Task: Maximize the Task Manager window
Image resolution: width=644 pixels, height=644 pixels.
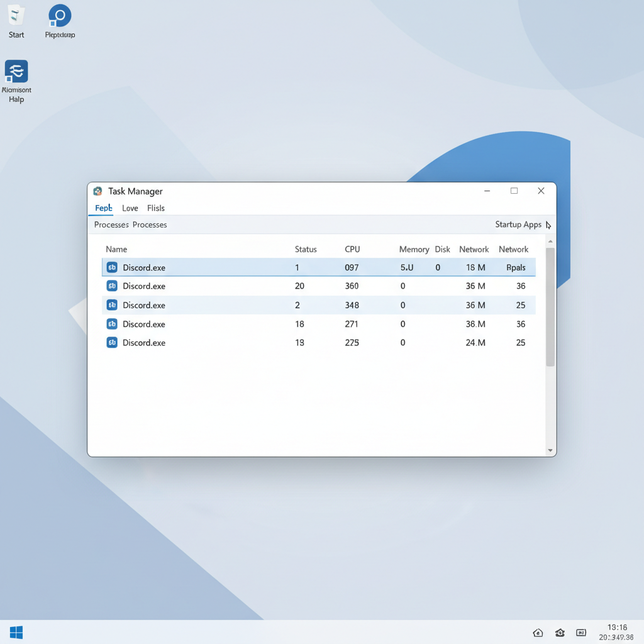Action: click(x=514, y=191)
